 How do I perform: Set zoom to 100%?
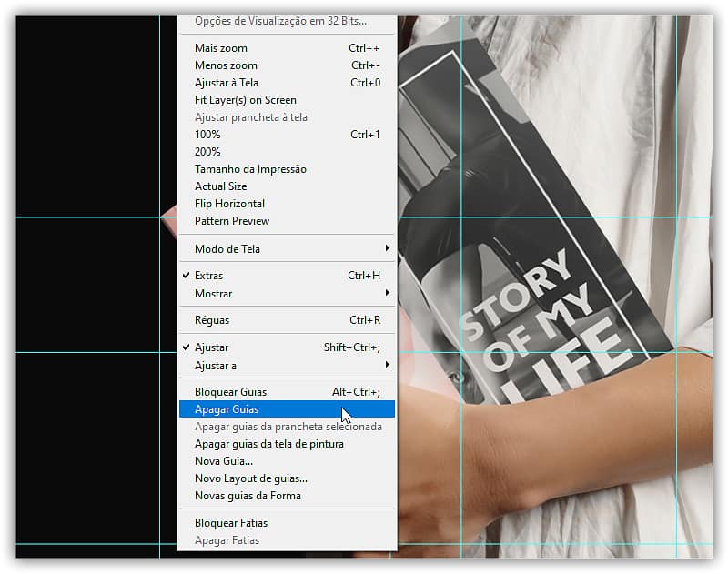pos(287,135)
